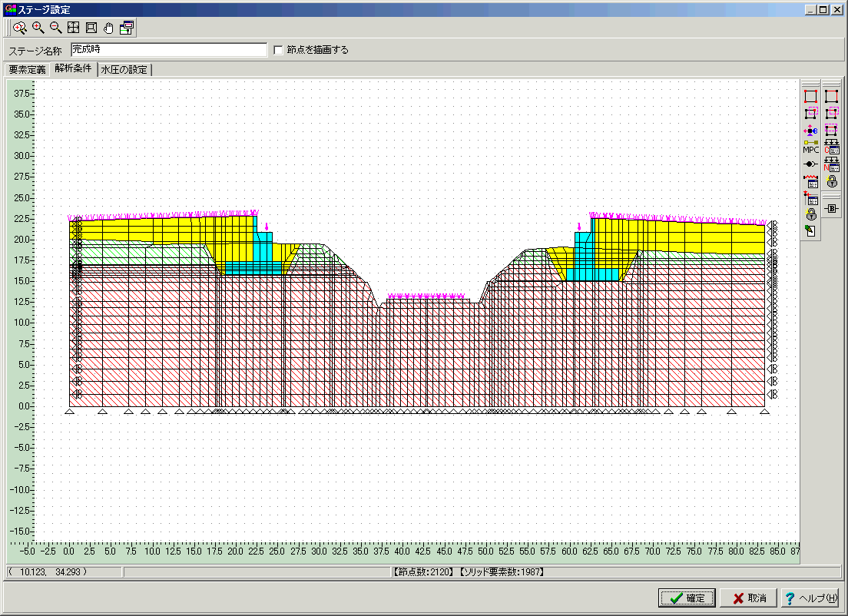Click the zoom out magnifier icon
The width and height of the screenshot is (848, 616).
click(55, 28)
